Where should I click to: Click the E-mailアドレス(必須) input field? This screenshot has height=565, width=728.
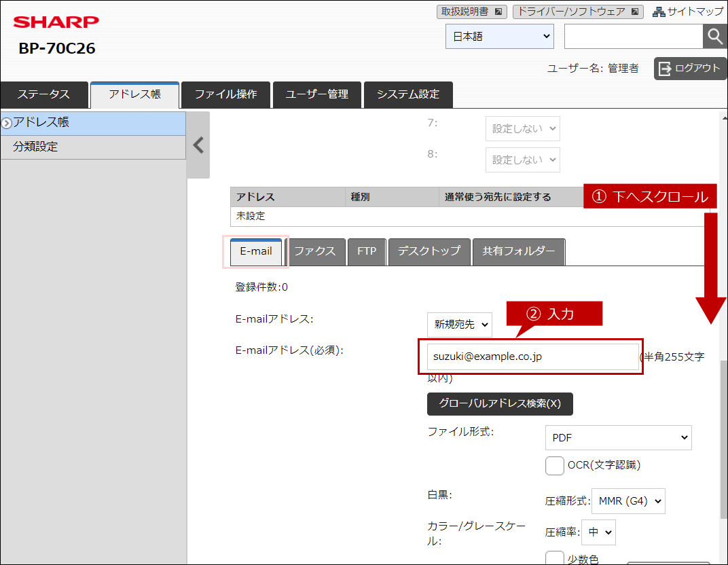click(532, 357)
